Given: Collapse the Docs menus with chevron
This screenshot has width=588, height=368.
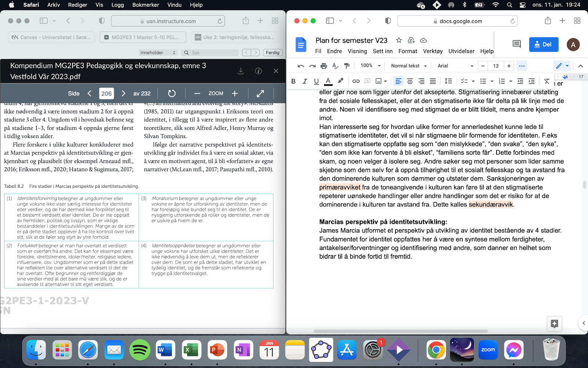Looking at the screenshot, I should [581, 66].
